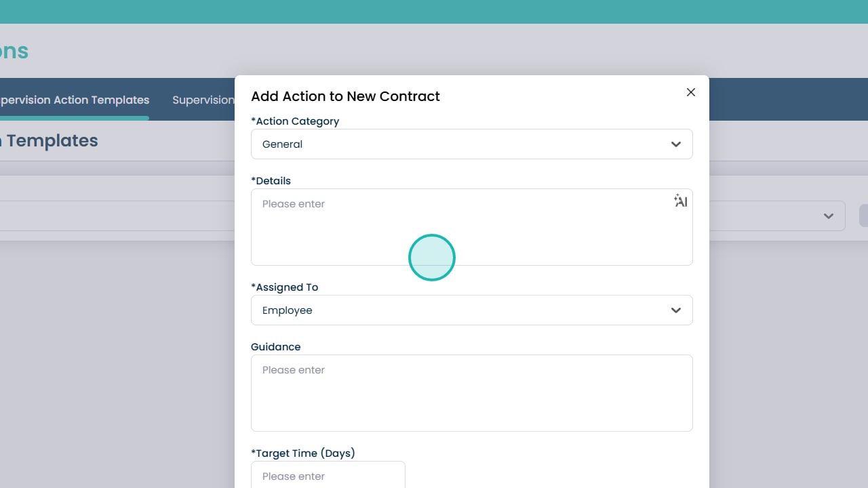Click the chevron arrow beside Employee
Screen dimensions: 868x488
(675, 310)
